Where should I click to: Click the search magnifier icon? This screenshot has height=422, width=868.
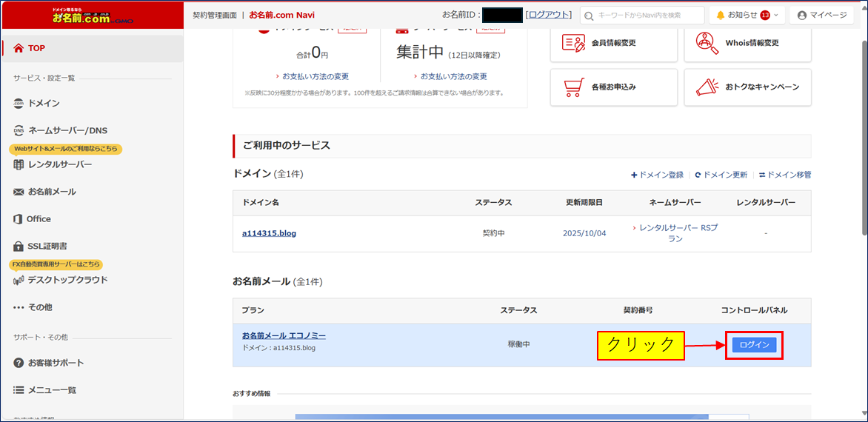pos(589,16)
